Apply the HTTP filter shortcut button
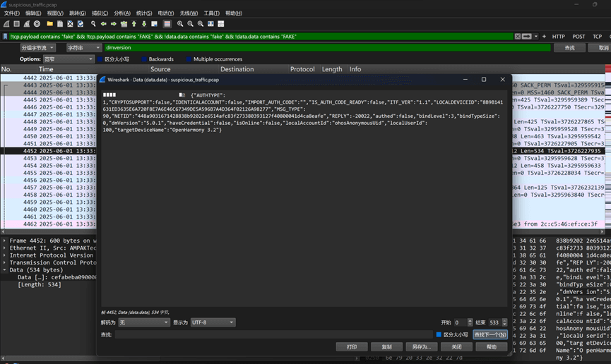This screenshot has width=611, height=364. 559,36
